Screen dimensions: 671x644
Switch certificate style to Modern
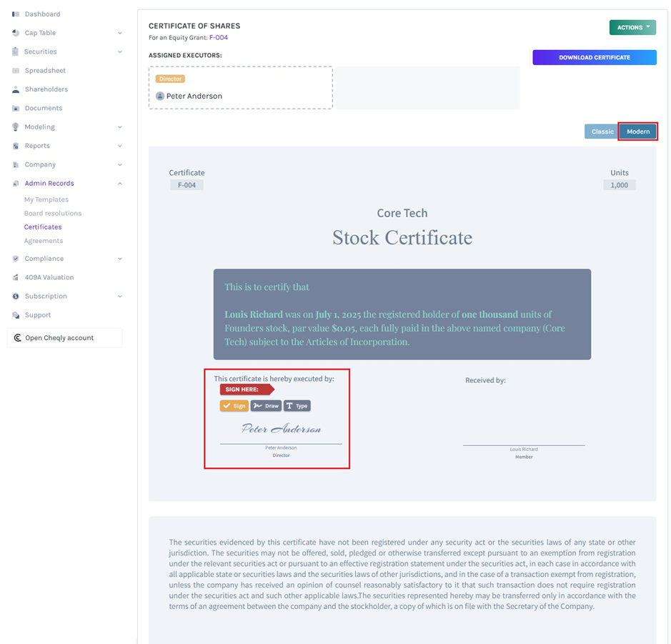click(x=638, y=132)
